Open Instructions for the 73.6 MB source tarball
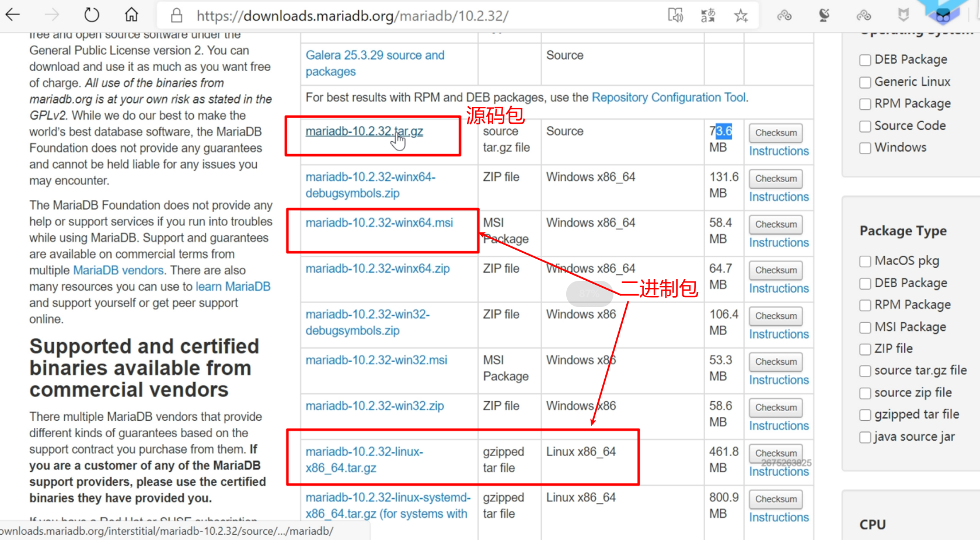Image resolution: width=980 pixels, height=540 pixels. 779,151
